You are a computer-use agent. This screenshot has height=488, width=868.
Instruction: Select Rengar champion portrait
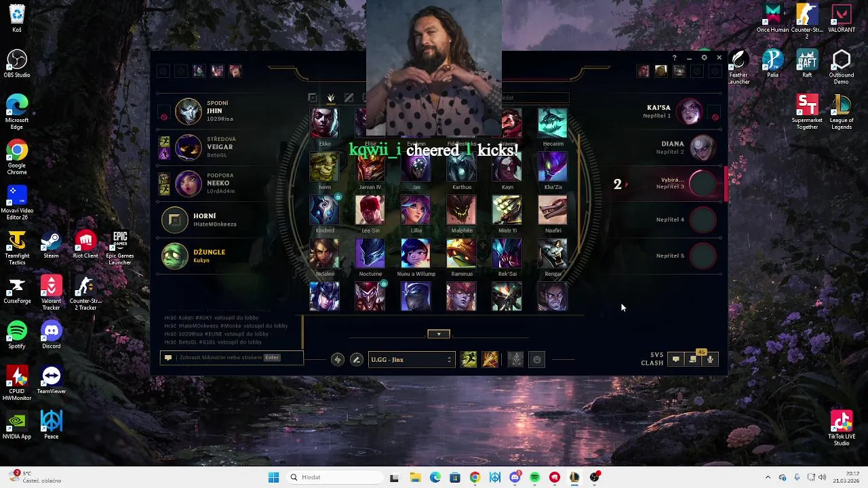tap(553, 253)
